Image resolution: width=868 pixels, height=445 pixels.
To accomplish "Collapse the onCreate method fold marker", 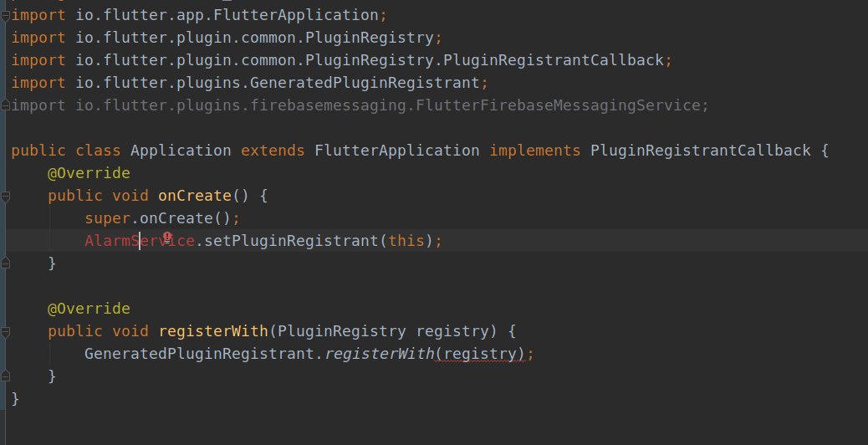I will [5, 196].
